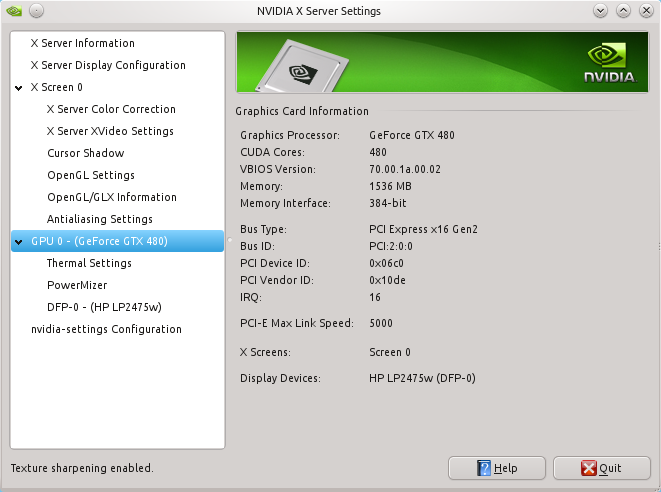The image size is (661, 492).
Task: Click the 'Graphics Card Information' heading
Action: point(302,111)
